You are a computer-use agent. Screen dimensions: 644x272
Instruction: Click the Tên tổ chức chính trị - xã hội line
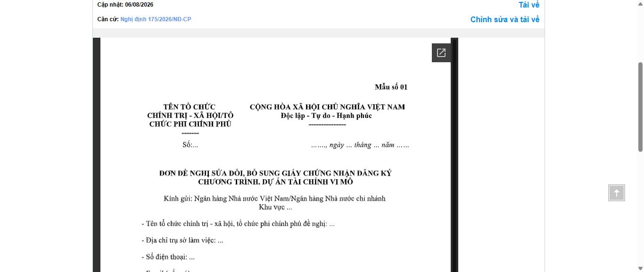point(238,224)
